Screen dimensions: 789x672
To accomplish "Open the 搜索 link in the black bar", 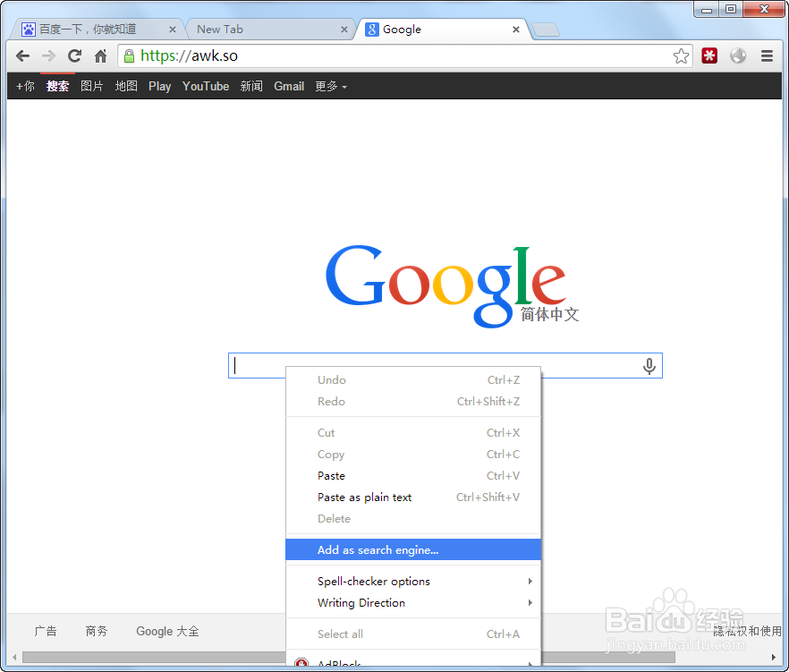I will click(57, 87).
